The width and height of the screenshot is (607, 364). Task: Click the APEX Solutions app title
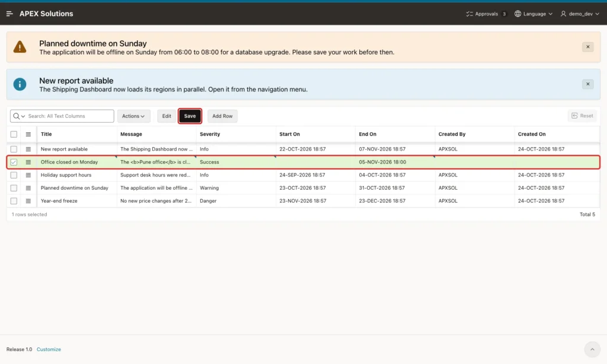pyautogui.click(x=46, y=14)
